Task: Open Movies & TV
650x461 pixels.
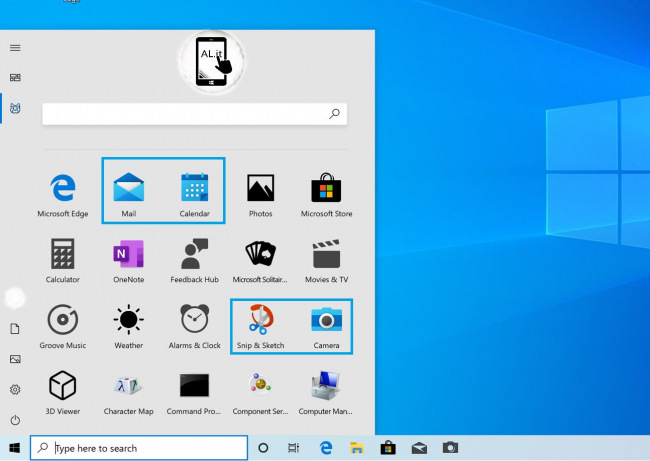Action: [x=326, y=261]
